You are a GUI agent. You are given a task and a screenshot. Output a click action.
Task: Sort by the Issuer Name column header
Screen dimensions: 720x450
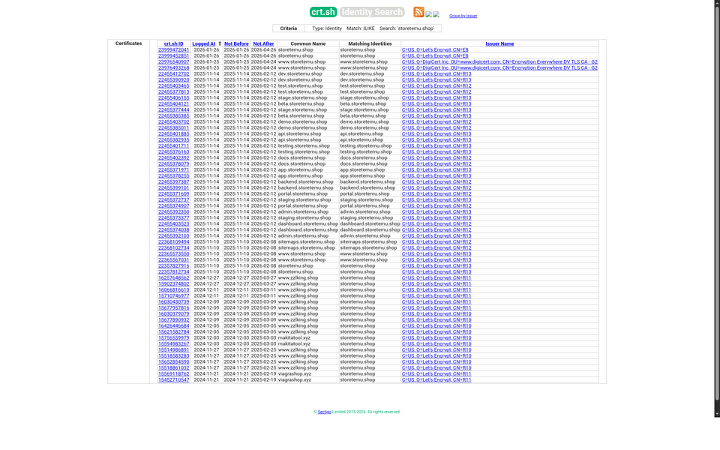499,44
